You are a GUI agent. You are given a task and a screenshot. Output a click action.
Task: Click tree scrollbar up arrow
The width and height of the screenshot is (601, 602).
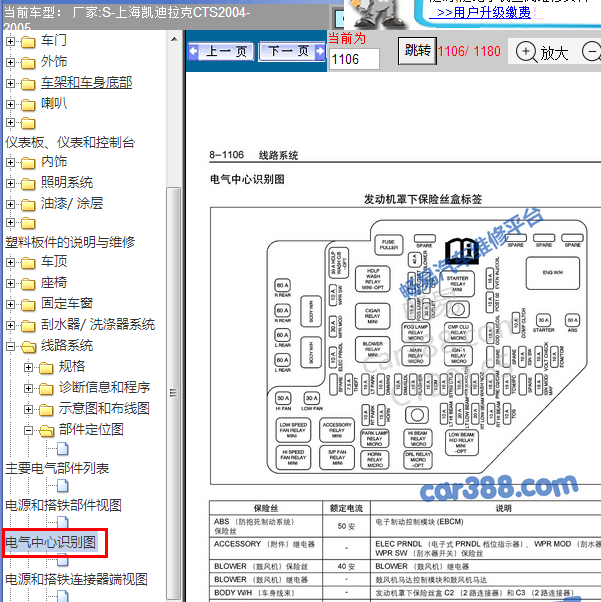point(174,39)
